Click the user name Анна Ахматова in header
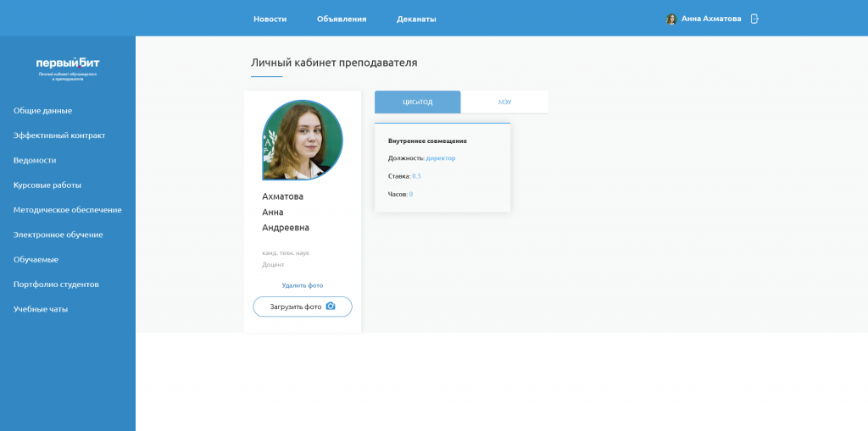Screen dimensions: 868x431 click(x=711, y=19)
